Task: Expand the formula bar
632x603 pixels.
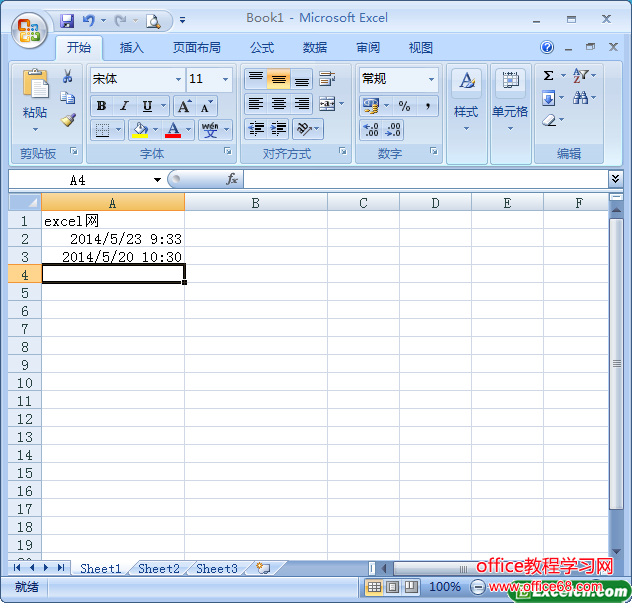Action: pyautogui.click(x=615, y=178)
